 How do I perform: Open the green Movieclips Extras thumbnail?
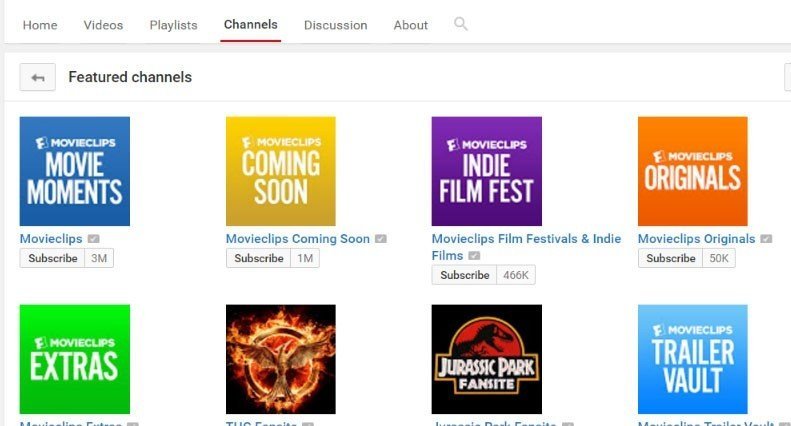click(75, 359)
